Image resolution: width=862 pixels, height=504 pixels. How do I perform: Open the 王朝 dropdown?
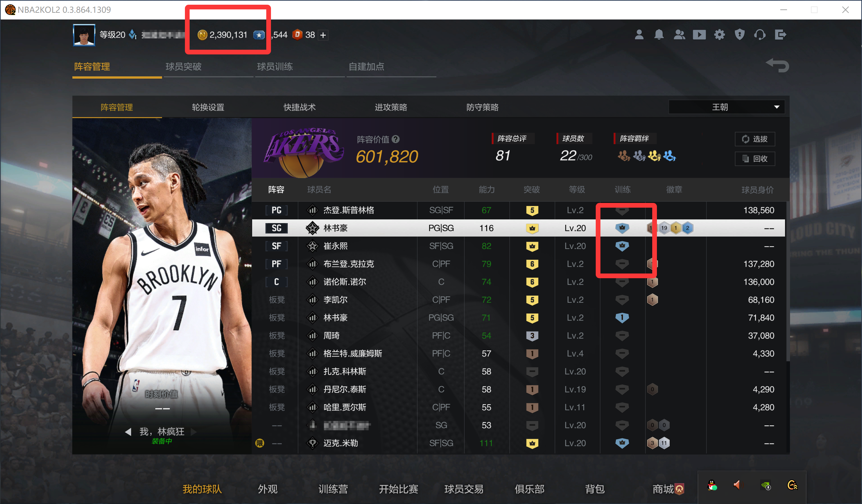[x=727, y=107]
